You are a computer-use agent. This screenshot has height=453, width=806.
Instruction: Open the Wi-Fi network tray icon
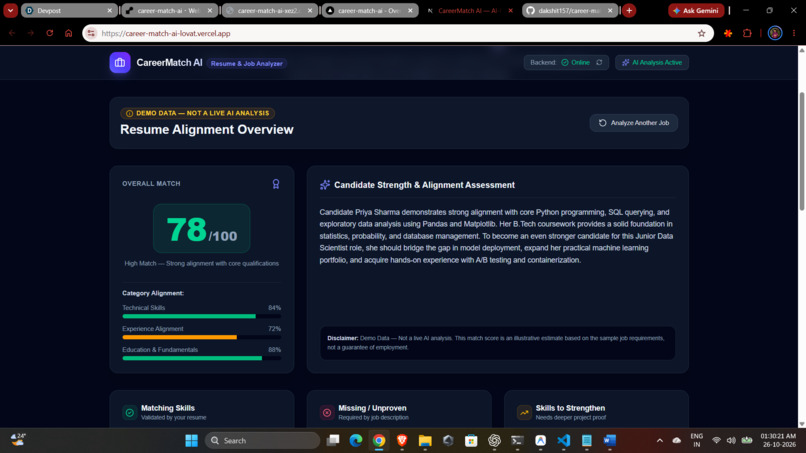[x=716, y=441]
